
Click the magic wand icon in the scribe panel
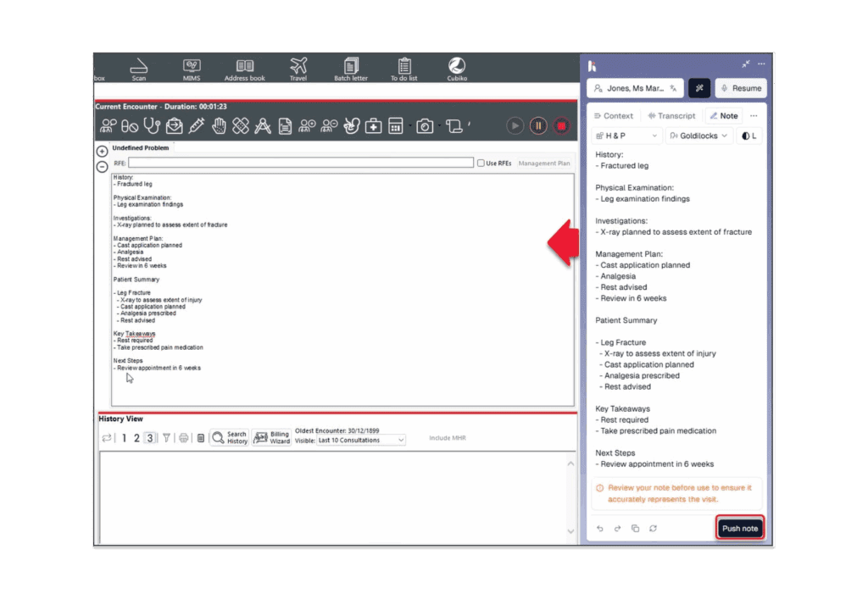699,88
